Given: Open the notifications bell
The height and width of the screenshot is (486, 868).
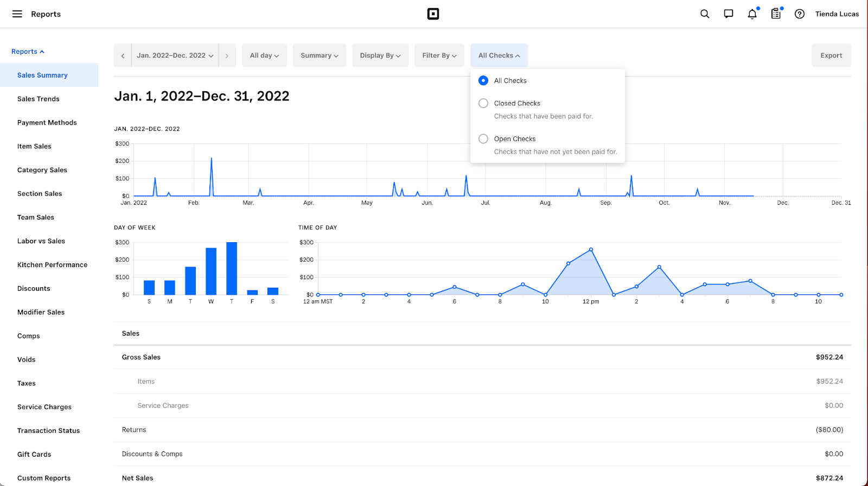Looking at the screenshot, I should (752, 14).
